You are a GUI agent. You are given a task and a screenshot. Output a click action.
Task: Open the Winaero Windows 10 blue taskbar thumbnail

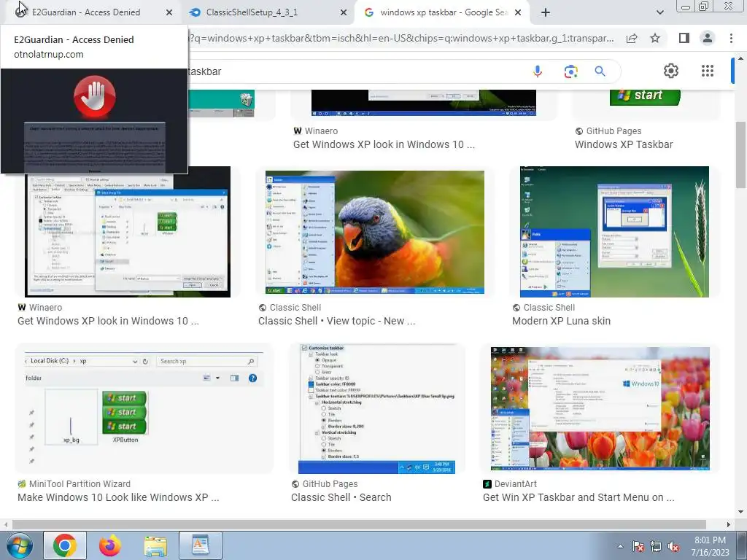[424, 103]
